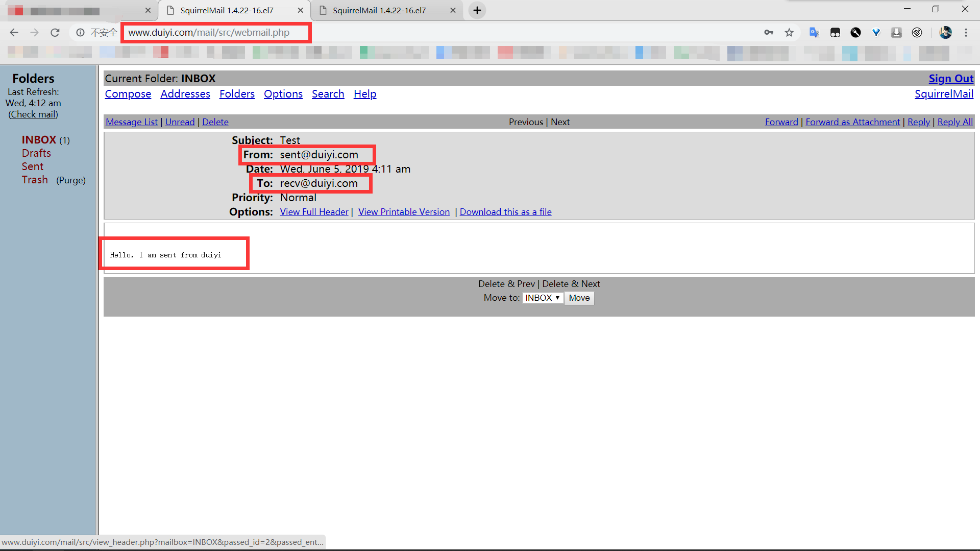Image resolution: width=980 pixels, height=551 pixels.
Task: Bookmark this page with star icon
Action: [789, 33]
